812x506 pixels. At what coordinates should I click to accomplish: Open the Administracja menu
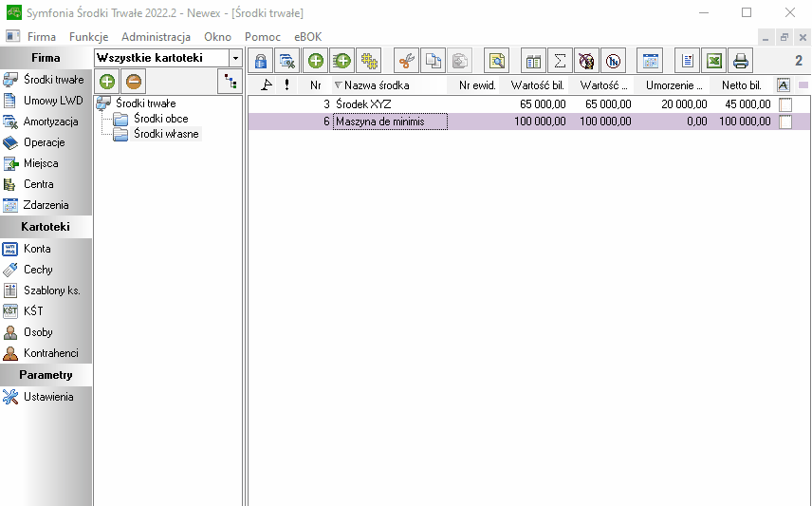tap(156, 37)
